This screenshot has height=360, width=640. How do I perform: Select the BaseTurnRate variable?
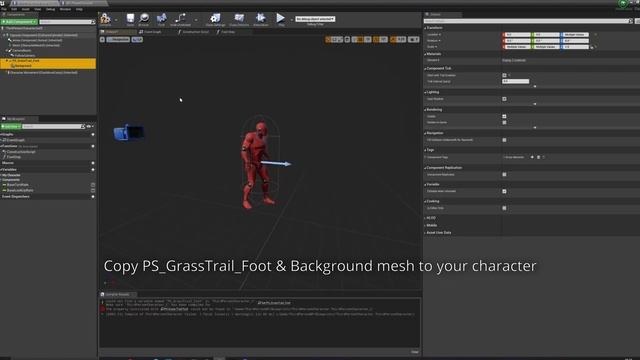pyautogui.click(x=18, y=185)
